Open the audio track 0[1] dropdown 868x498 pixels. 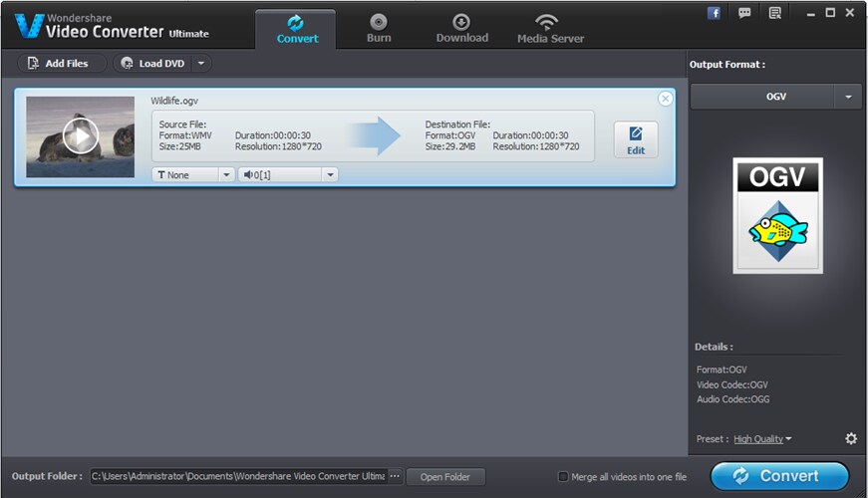coord(287,175)
